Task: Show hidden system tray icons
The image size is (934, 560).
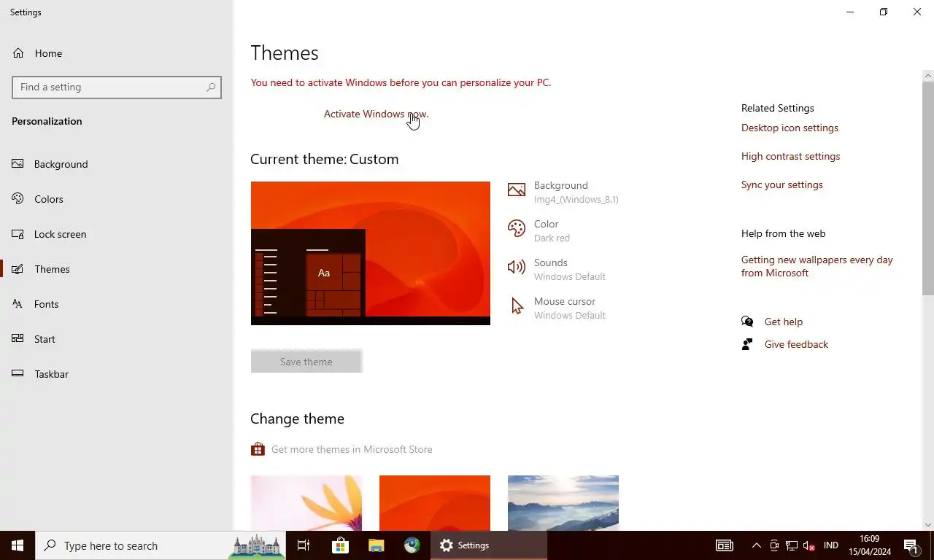Action: pos(756,545)
